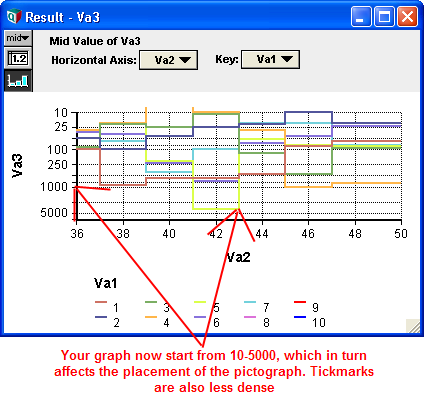424x399 pixels.
Task: Minimize the Result - Va3 window
Action: pyautogui.click(x=361, y=17)
